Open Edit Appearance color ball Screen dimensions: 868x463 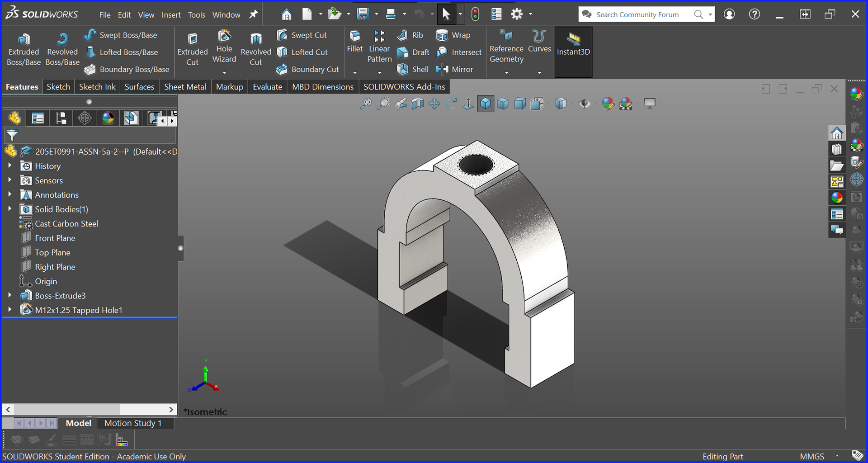tap(609, 104)
